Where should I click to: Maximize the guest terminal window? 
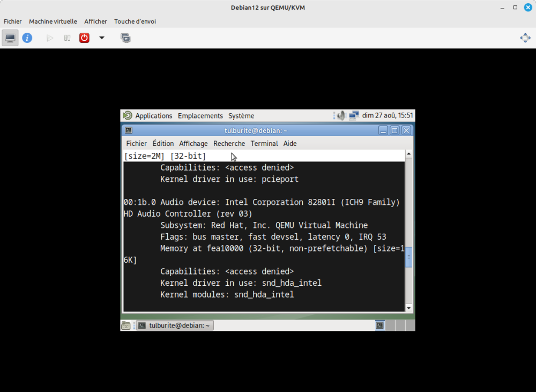point(395,130)
